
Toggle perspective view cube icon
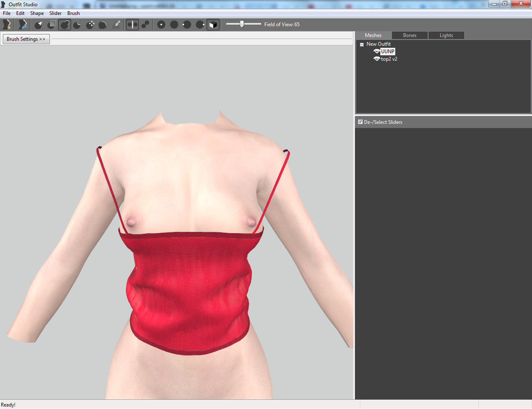(x=213, y=25)
